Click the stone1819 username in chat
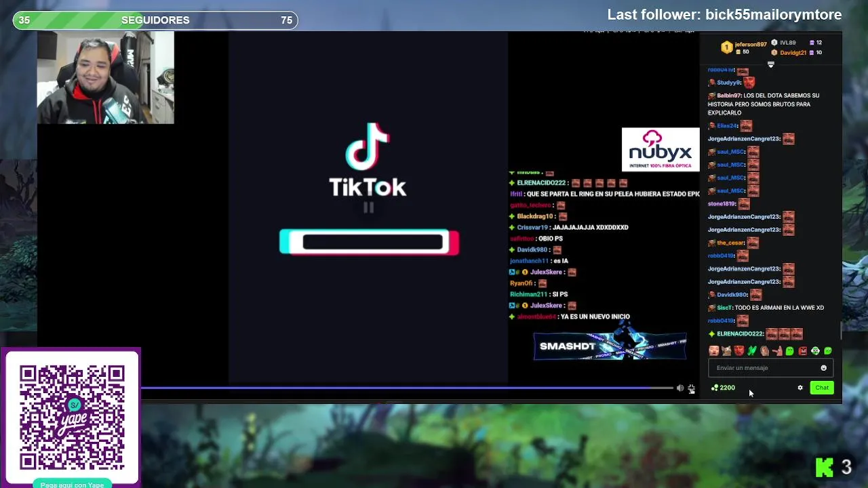 pos(722,204)
